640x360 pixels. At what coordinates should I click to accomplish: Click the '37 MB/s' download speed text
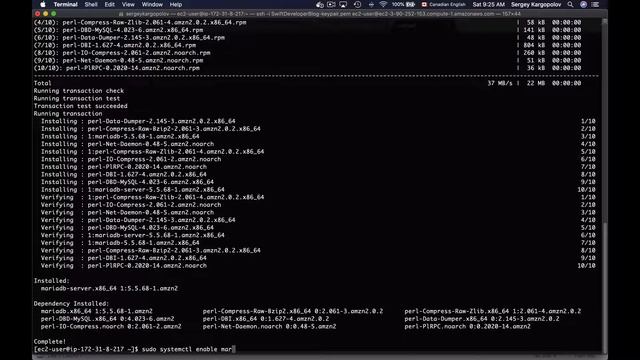pyautogui.click(x=500, y=83)
